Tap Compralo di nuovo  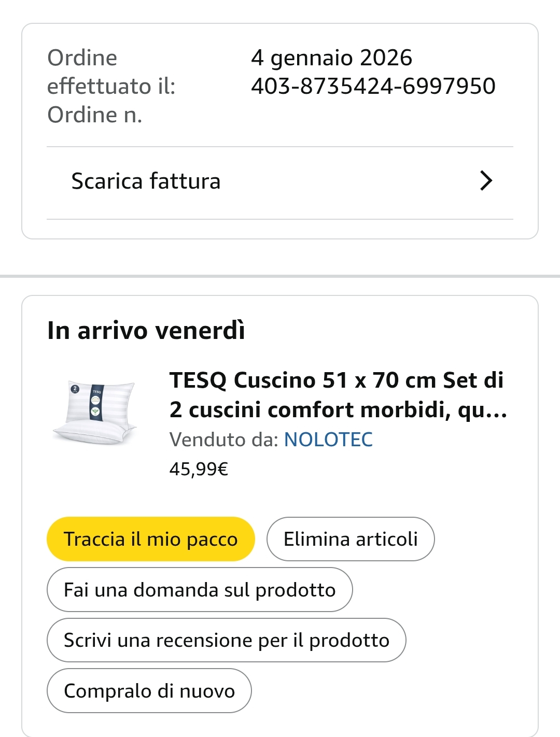(x=149, y=691)
